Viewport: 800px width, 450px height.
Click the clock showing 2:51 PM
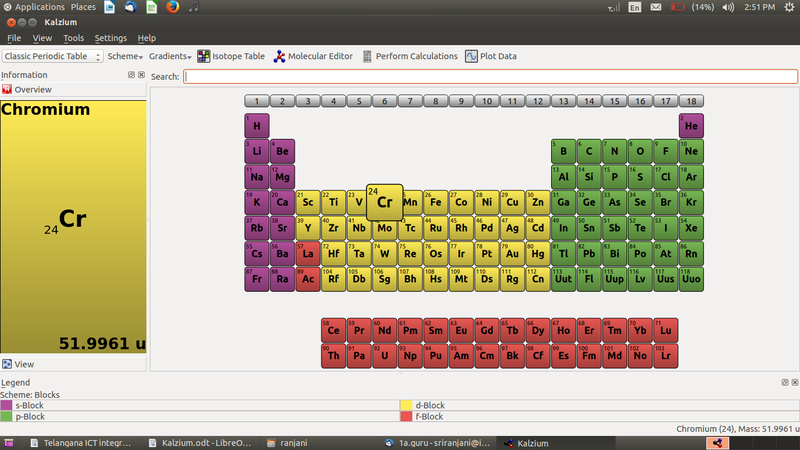pos(759,7)
